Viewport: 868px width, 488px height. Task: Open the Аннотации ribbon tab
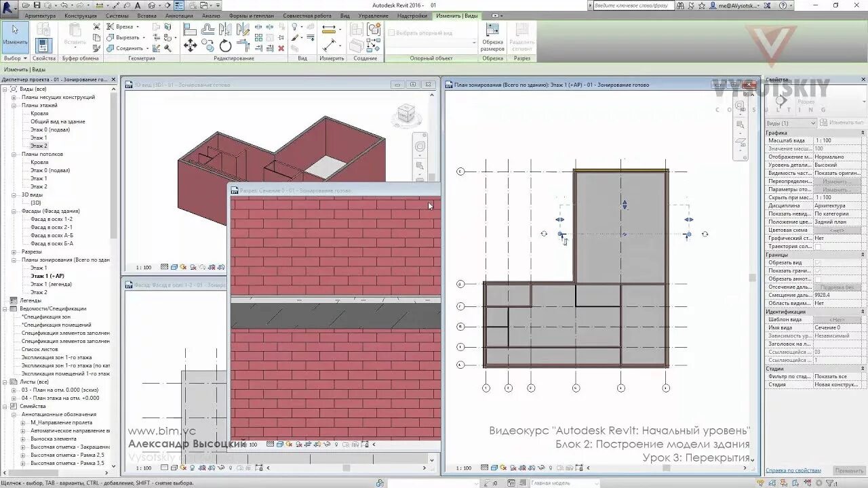pyautogui.click(x=179, y=15)
